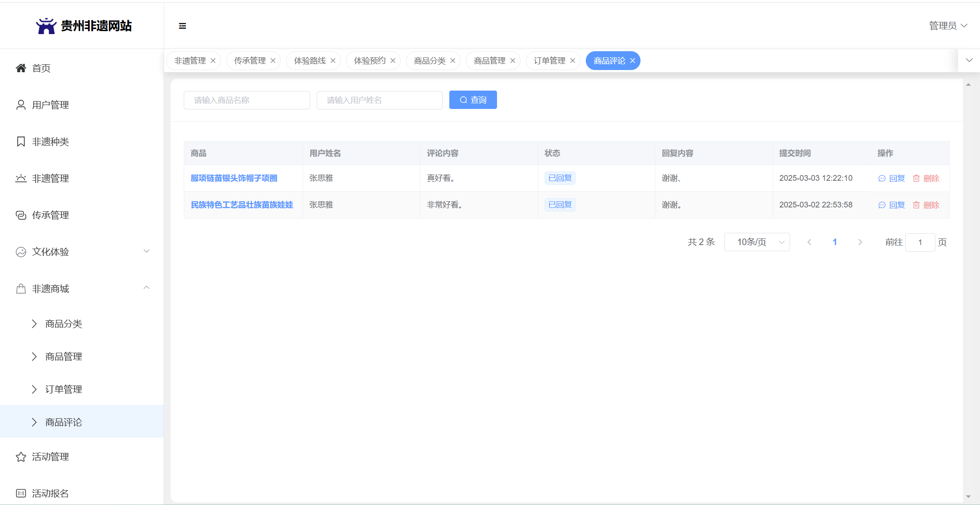The width and height of the screenshot is (980, 505).
Task: Open the tabs overflow dropdown arrow
Action: [x=969, y=60]
